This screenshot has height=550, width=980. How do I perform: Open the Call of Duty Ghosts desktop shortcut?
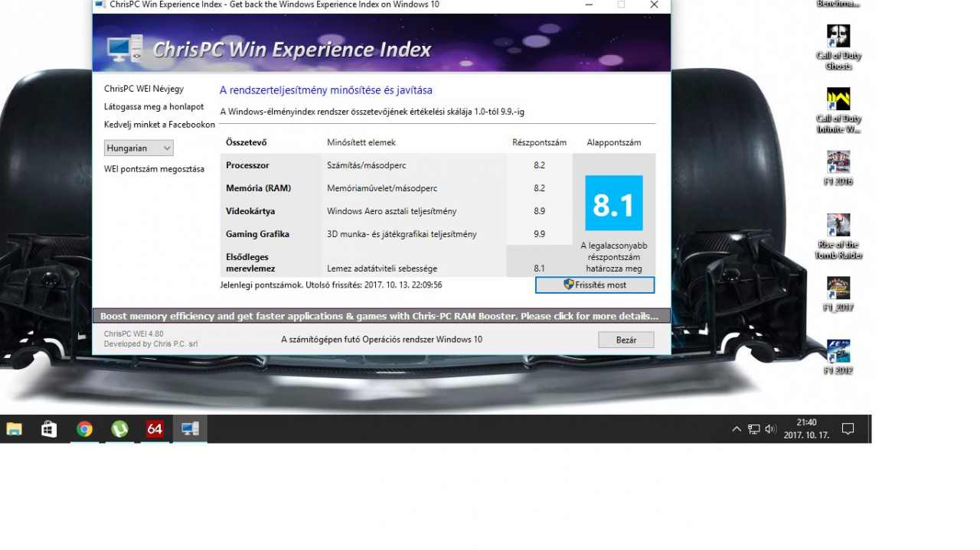pyautogui.click(x=838, y=47)
